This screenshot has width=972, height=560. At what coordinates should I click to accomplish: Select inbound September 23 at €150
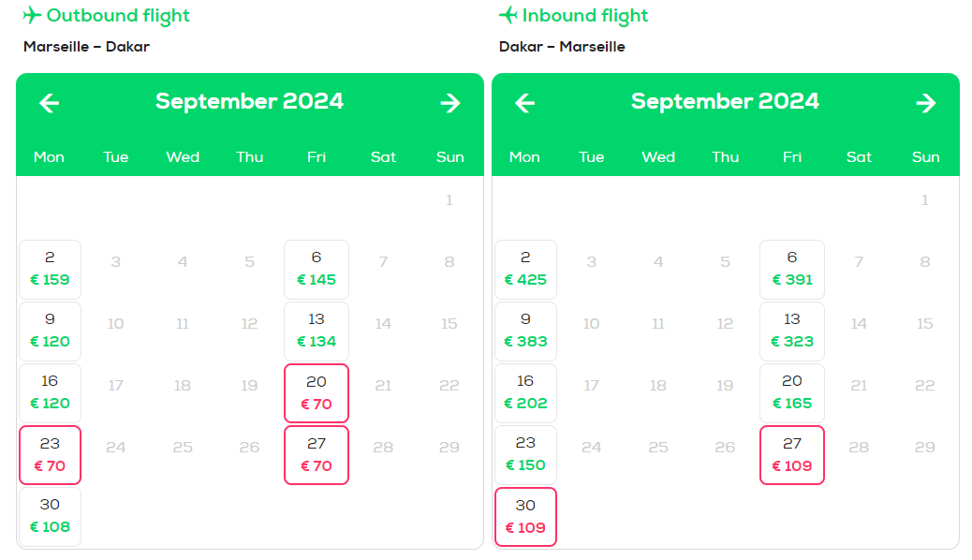525,455
